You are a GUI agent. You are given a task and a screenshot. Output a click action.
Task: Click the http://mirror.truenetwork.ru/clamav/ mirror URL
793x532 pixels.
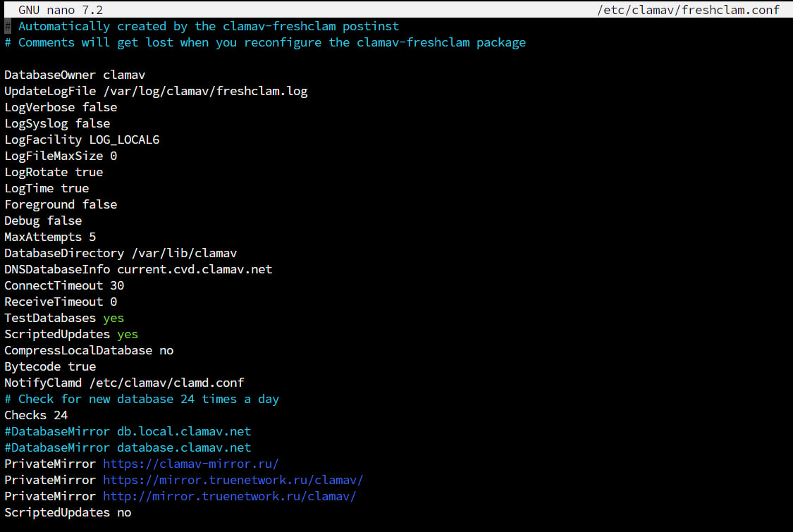(229, 496)
